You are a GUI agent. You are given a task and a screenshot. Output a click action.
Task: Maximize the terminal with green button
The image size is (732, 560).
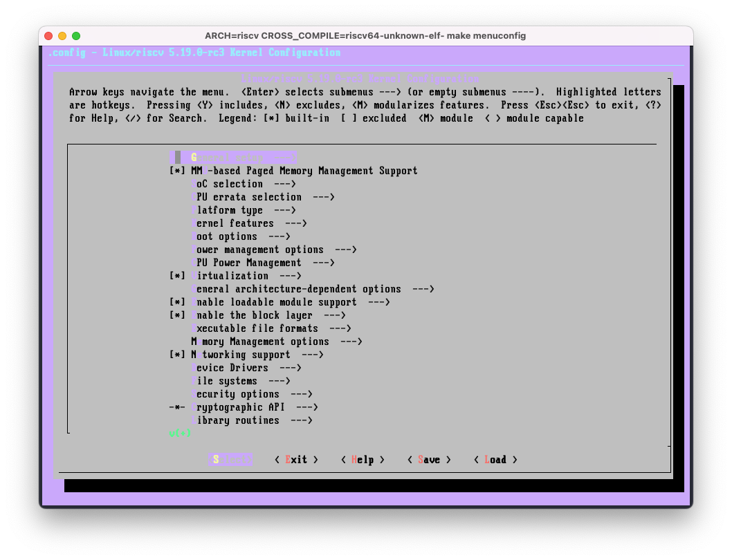[x=76, y=36]
